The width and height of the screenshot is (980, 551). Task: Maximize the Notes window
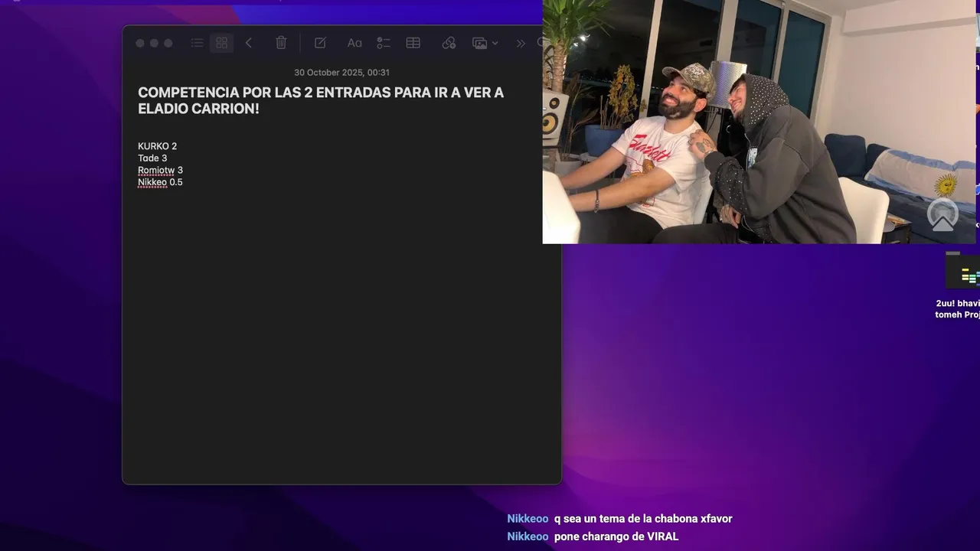point(168,44)
